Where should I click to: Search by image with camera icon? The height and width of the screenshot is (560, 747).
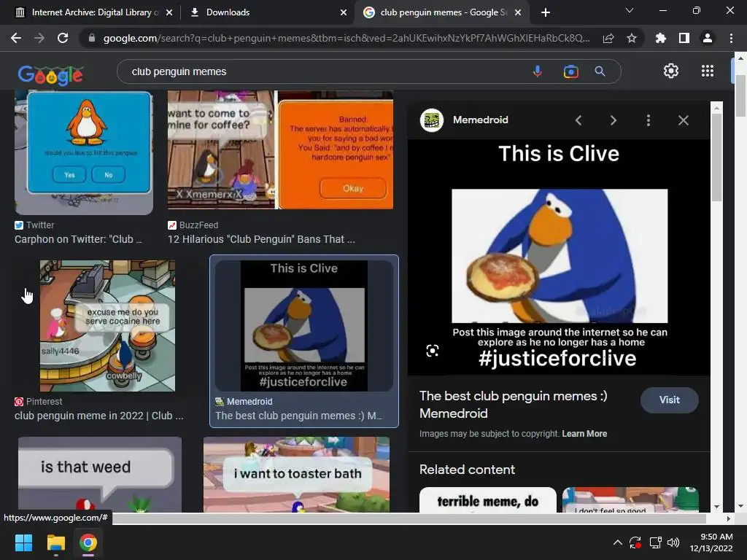click(570, 71)
